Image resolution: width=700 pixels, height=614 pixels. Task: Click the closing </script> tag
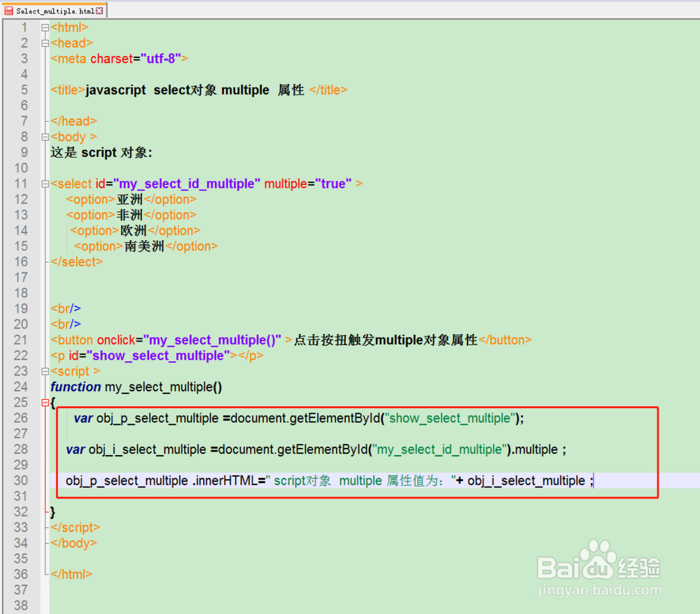point(76,528)
